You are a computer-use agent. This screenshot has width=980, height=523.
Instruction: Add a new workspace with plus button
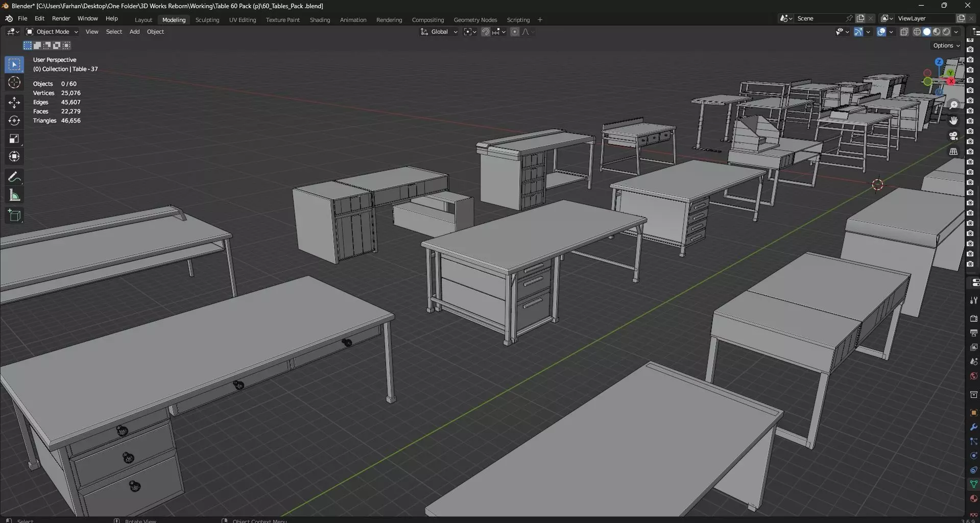(540, 20)
